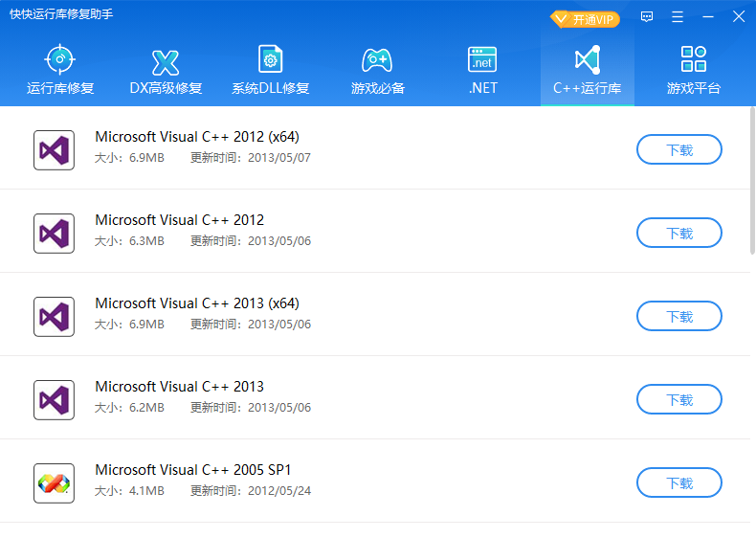756x538 pixels.
Task: Download Microsoft Visual C++ 2013 (x64)
Action: (x=679, y=317)
